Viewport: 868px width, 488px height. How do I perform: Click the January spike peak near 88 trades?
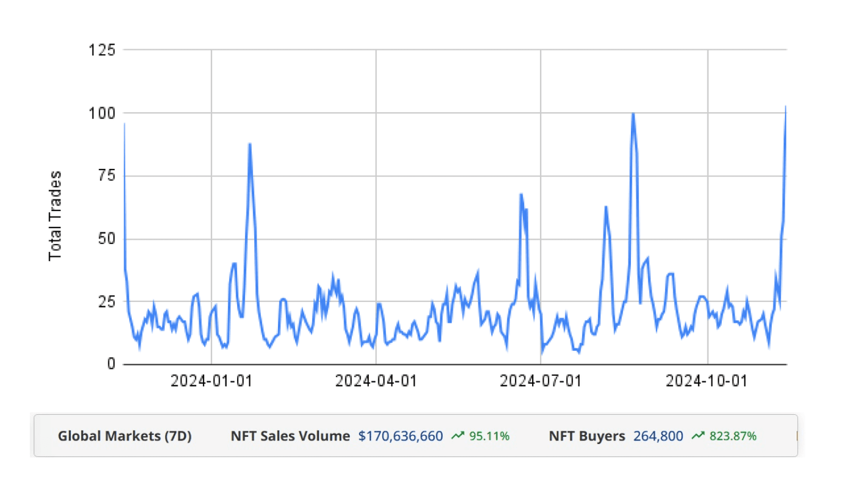(250, 144)
